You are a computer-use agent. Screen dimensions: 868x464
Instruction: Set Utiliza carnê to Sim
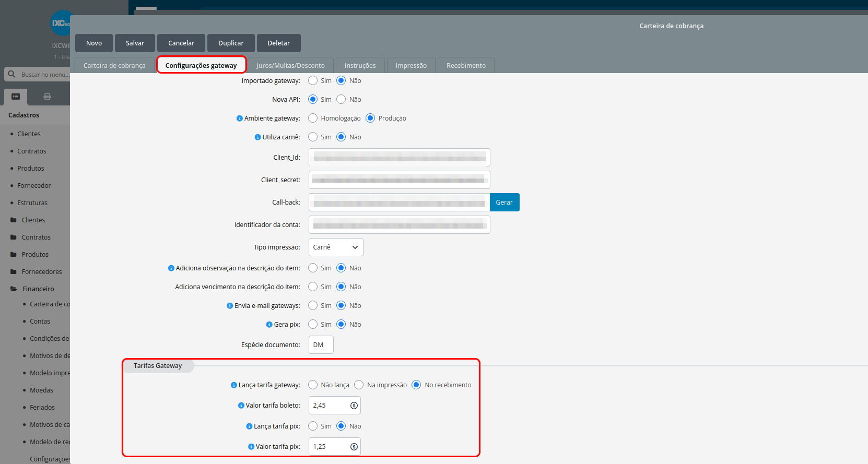(x=313, y=137)
